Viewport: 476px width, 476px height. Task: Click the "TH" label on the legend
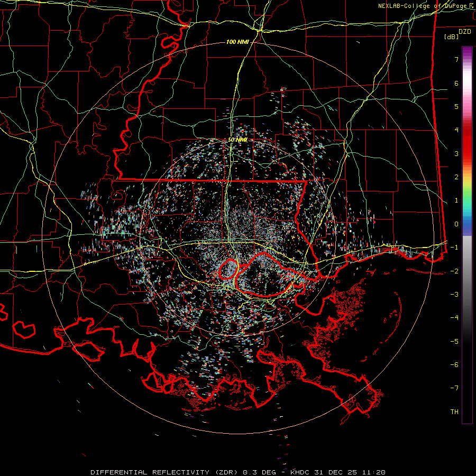pyautogui.click(x=454, y=412)
